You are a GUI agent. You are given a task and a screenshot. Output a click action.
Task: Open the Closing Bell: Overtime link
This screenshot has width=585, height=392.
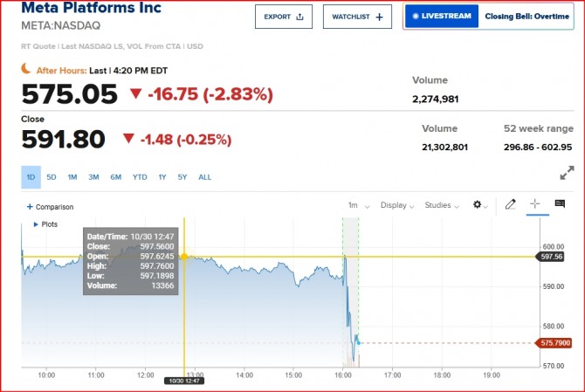click(526, 16)
